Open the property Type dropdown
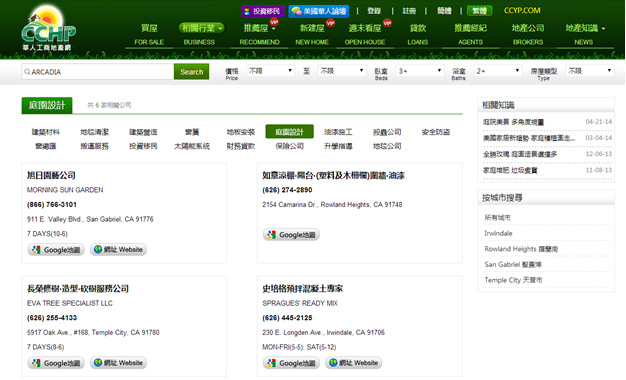Screen dimensions: 626x380 (589, 71)
